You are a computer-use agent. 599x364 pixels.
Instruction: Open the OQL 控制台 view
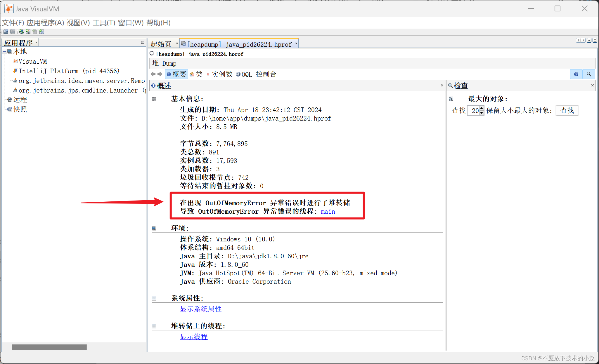point(256,74)
